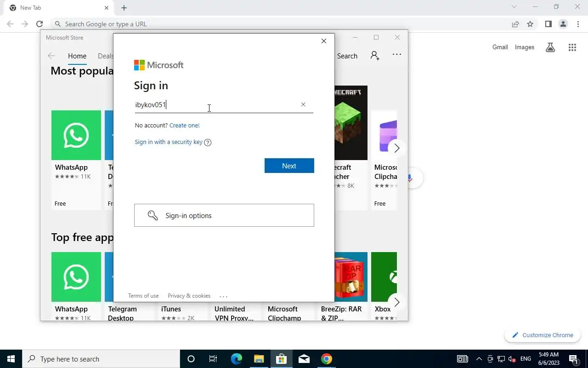Open the Chrome profile icon

pyautogui.click(x=563, y=24)
